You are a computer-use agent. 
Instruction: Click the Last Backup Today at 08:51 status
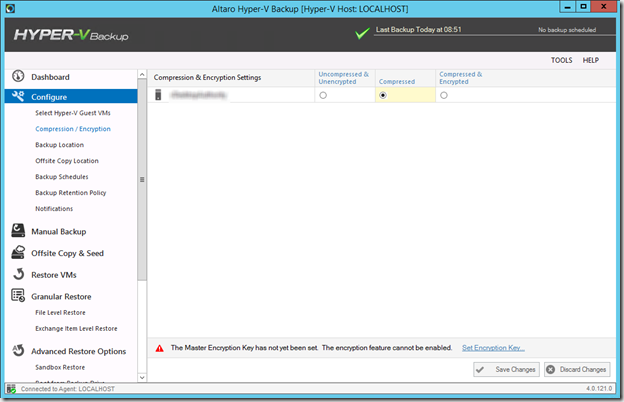418,29
